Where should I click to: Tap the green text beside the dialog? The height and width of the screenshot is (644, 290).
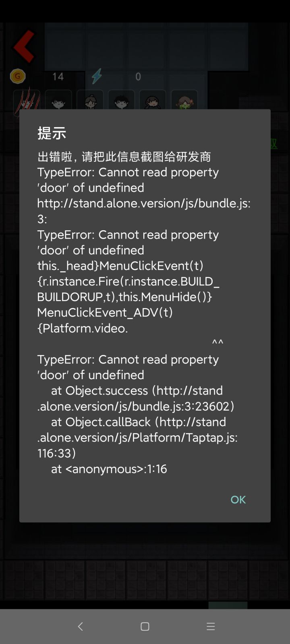tap(274, 143)
